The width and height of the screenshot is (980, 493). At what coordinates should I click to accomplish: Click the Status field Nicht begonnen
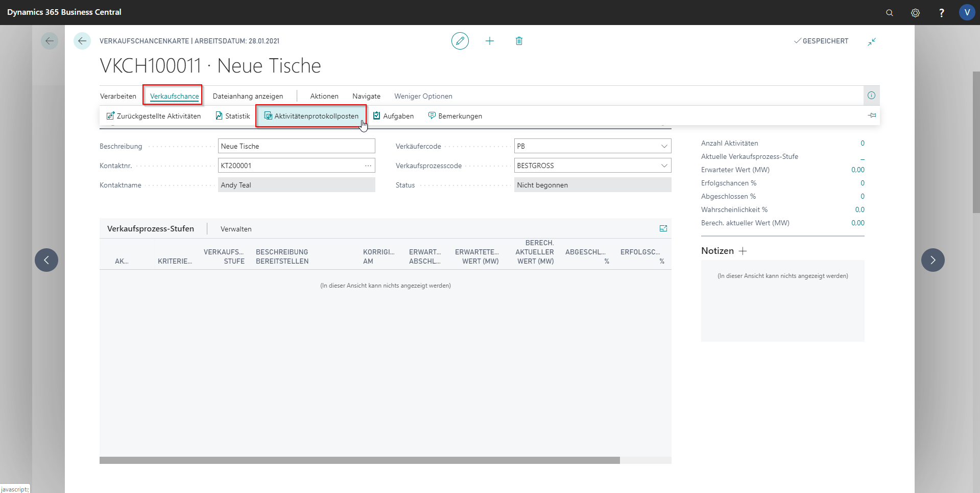593,185
